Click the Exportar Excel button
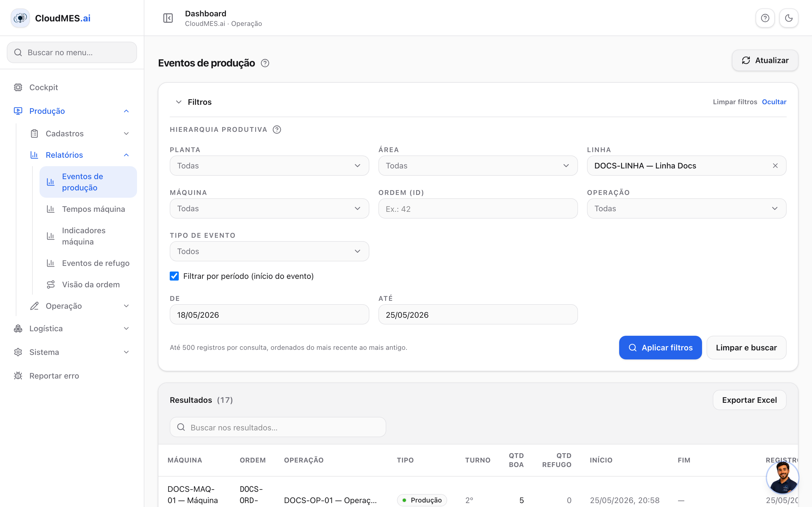 [x=749, y=400]
